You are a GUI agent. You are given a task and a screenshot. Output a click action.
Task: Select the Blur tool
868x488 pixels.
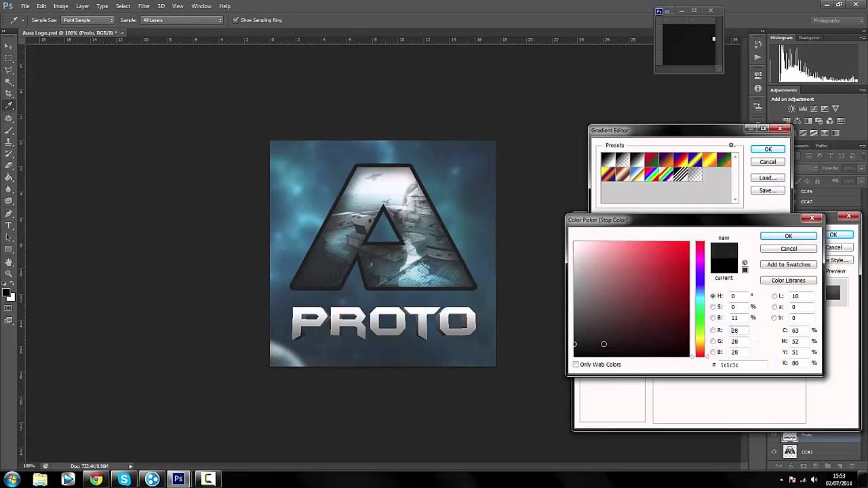pos(9,189)
